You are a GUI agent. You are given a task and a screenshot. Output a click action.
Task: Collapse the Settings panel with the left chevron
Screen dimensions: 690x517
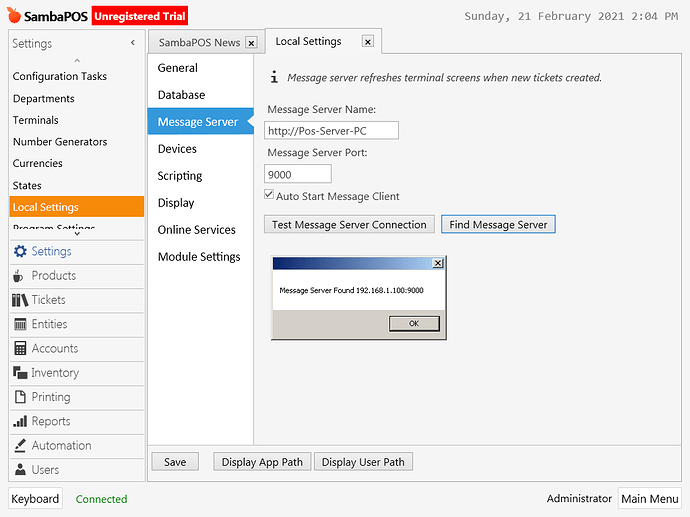point(133,43)
